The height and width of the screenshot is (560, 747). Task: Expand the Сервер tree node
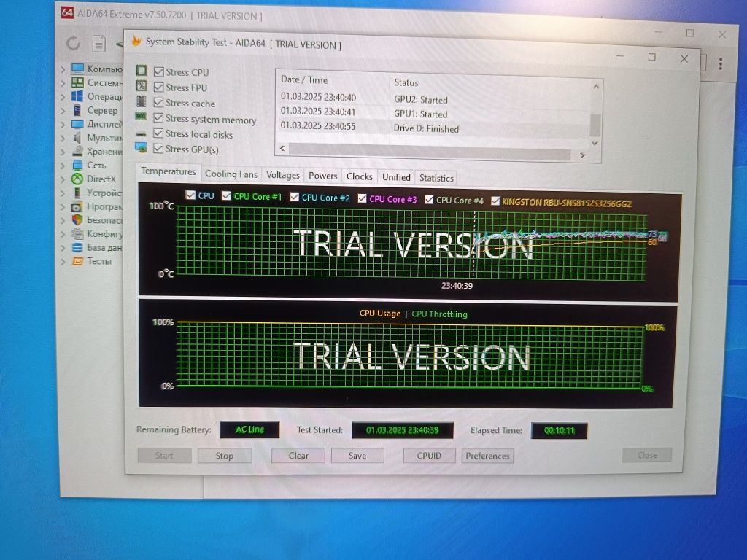coord(63,111)
